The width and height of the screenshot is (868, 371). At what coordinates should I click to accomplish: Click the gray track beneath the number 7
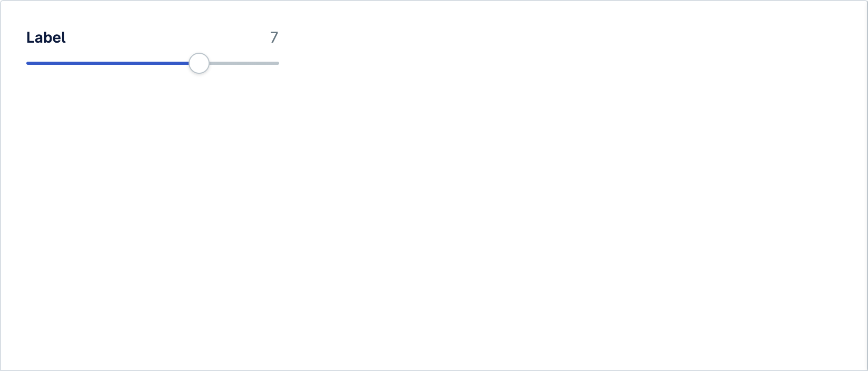[x=274, y=63]
